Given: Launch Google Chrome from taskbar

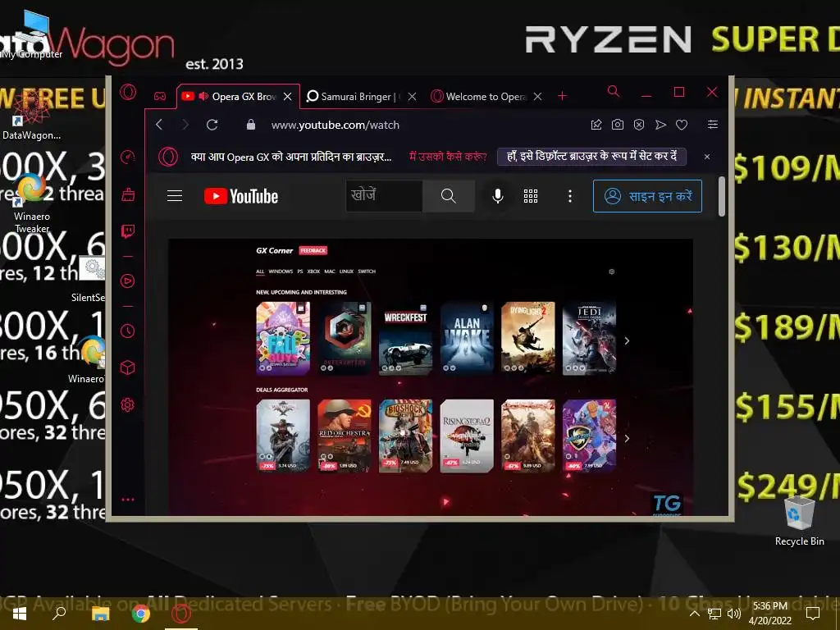Looking at the screenshot, I should (141, 614).
